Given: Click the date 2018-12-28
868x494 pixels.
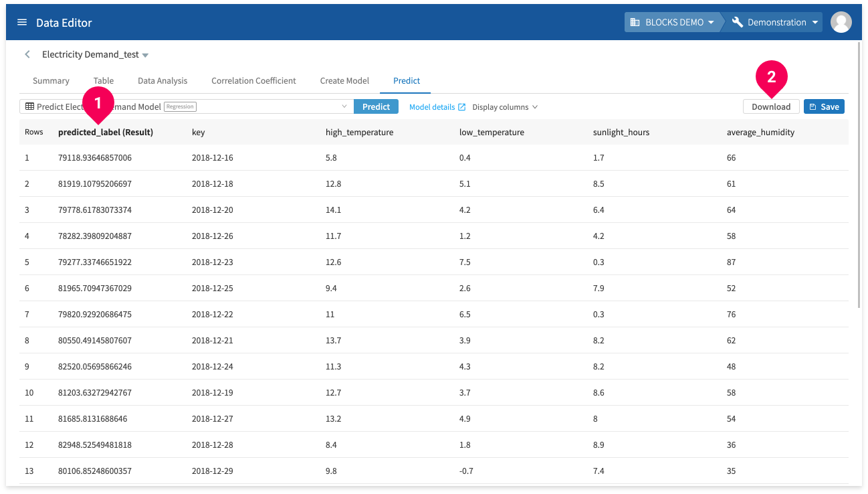Looking at the screenshot, I should (x=213, y=445).
